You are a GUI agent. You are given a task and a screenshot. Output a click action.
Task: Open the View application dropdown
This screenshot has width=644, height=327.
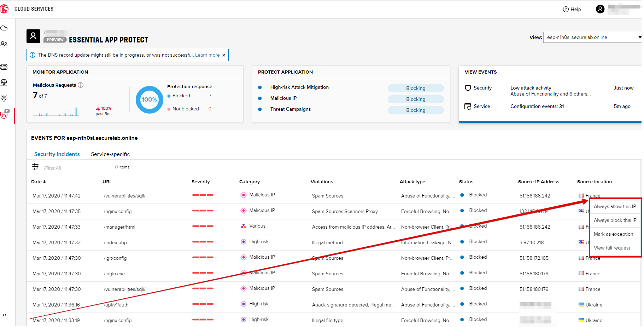pyautogui.click(x=593, y=37)
